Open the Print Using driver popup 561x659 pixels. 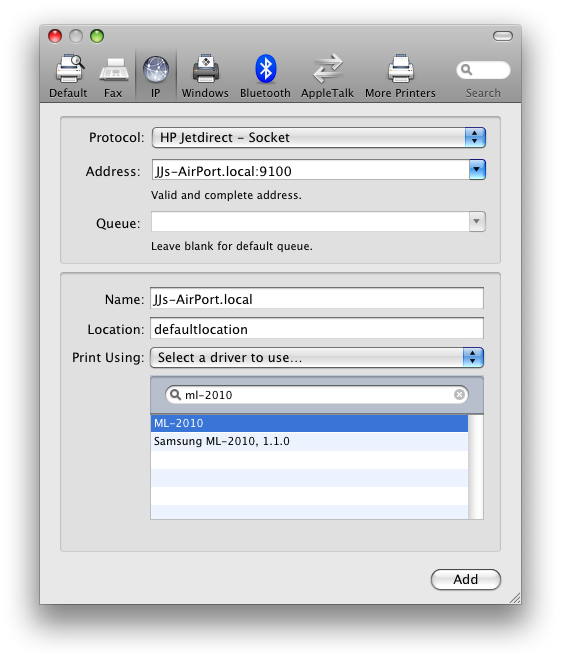coord(317,358)
